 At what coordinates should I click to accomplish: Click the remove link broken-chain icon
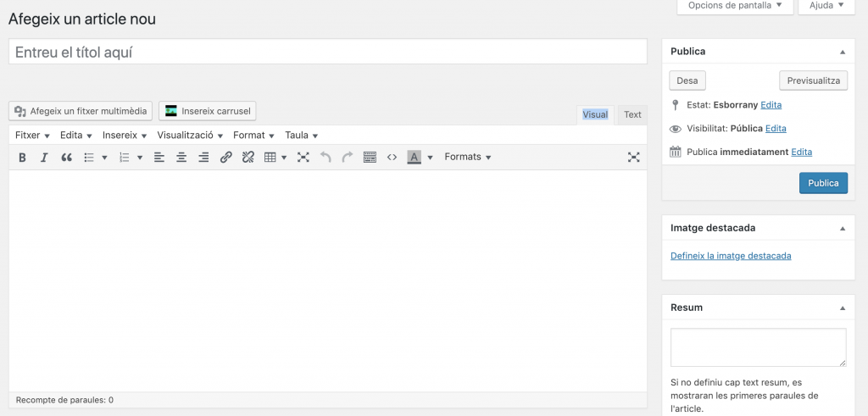248,158
